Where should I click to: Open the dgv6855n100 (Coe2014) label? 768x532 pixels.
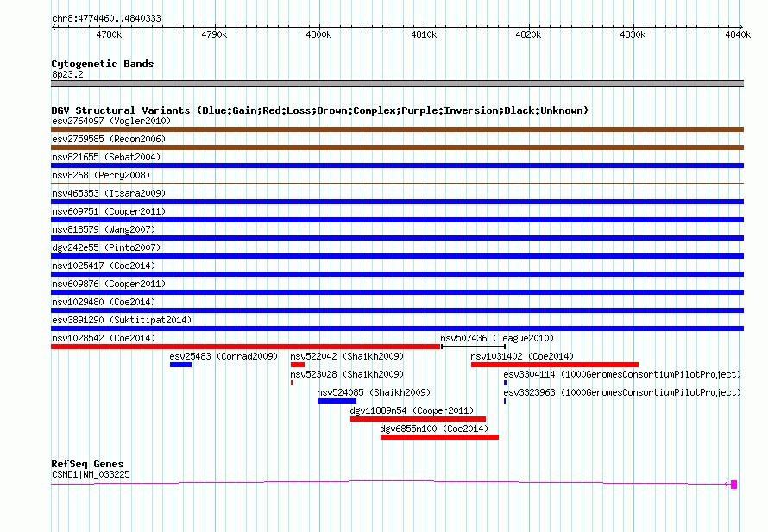point(434,429)
